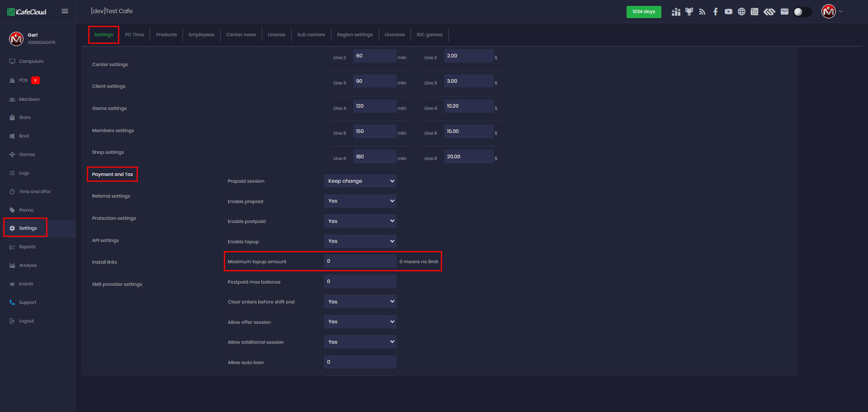Click the trophy icon in the header

click(689, 12)
